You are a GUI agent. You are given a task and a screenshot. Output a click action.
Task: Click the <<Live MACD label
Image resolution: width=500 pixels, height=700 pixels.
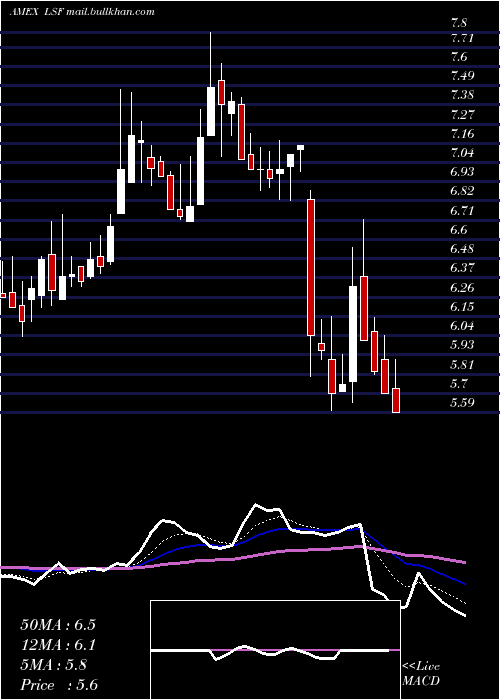(x=421, y=674)
